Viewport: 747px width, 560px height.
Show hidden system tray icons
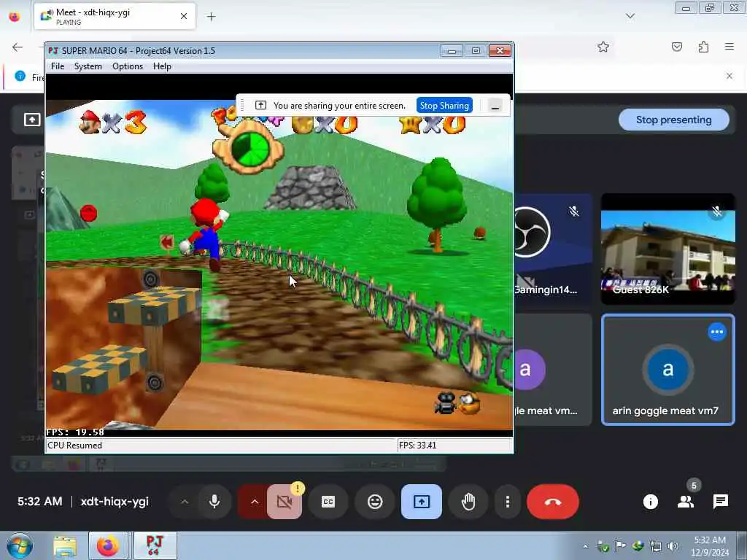click(x=586, y=546)
